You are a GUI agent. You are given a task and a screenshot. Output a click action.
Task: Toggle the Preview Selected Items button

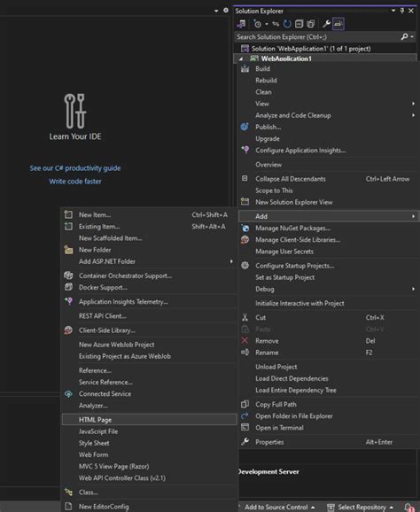tap(338, 24)
